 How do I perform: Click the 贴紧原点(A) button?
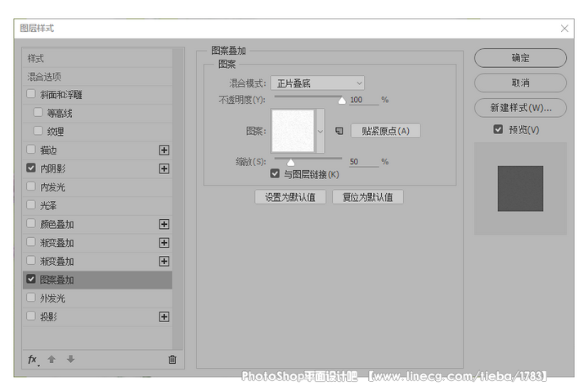385,131
